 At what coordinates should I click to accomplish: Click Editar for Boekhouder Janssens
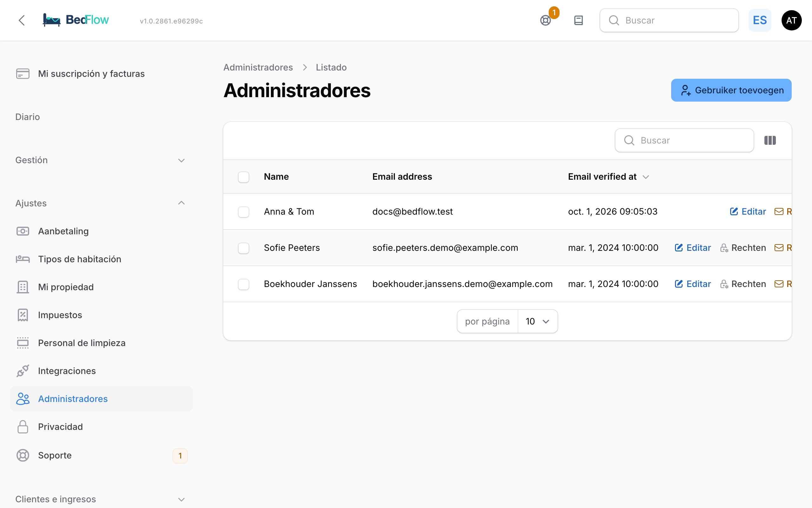tap(693, 284)
